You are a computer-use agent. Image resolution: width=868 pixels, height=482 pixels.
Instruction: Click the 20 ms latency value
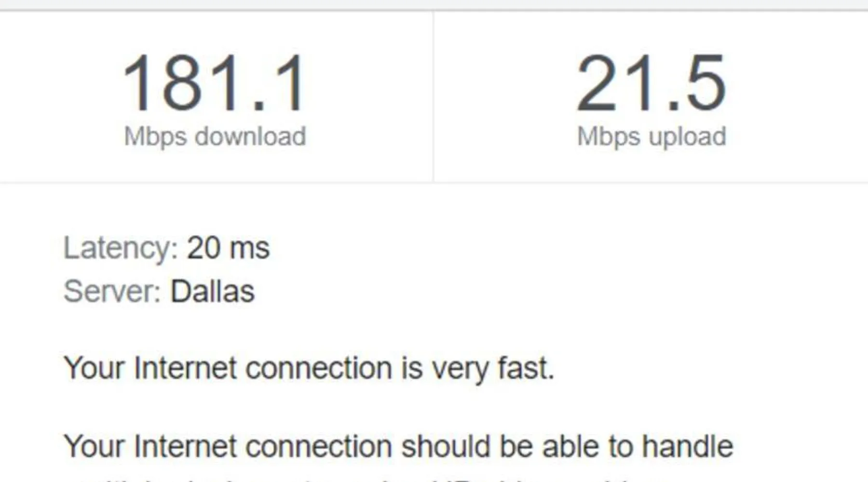coord(228,248)
